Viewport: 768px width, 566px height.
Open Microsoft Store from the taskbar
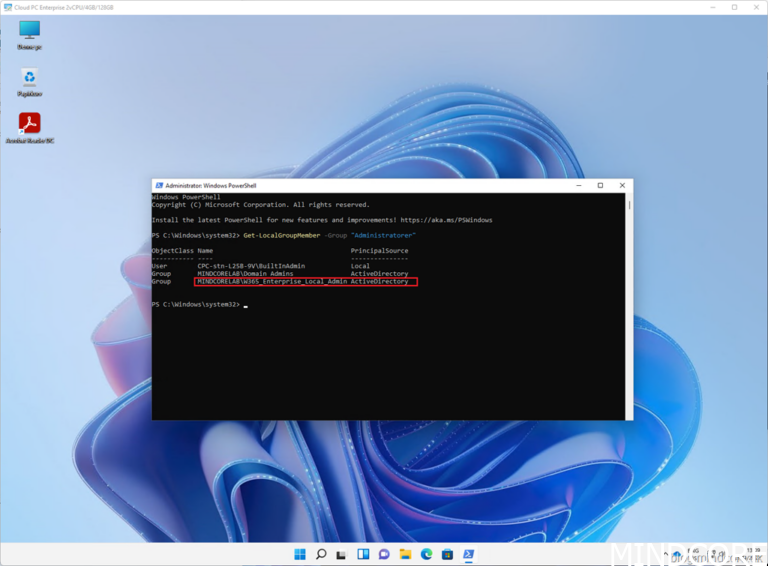point(447,554)
